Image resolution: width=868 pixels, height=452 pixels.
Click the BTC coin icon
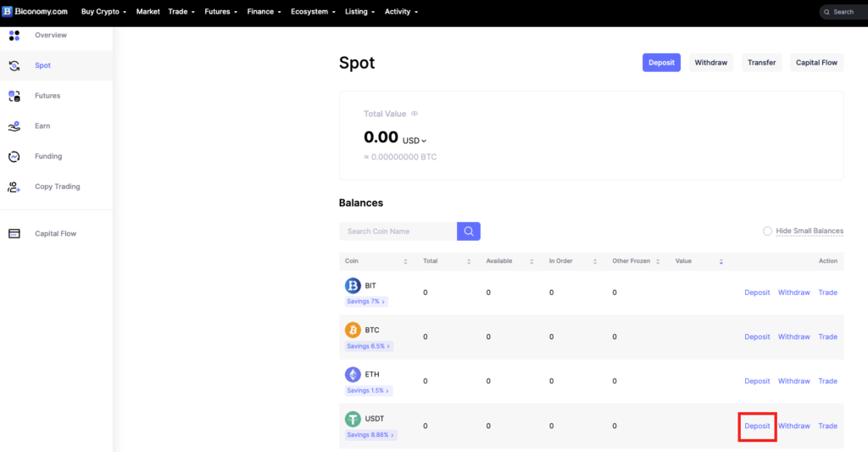coord(353,330)
